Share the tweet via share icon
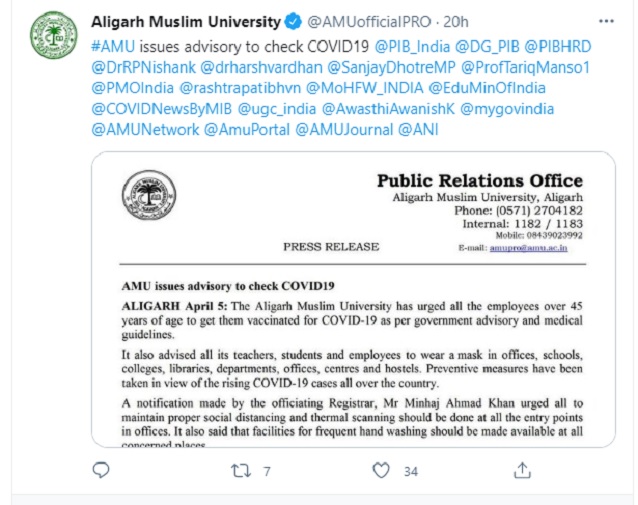This screenshot has height=505, width=638. [521, 470]
